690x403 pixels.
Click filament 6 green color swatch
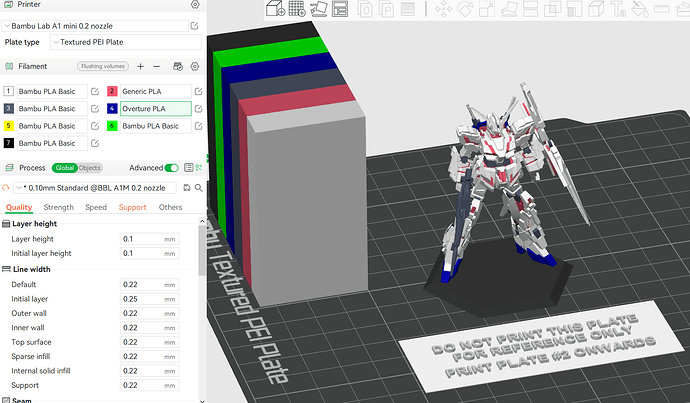click(x=112, y=126)
